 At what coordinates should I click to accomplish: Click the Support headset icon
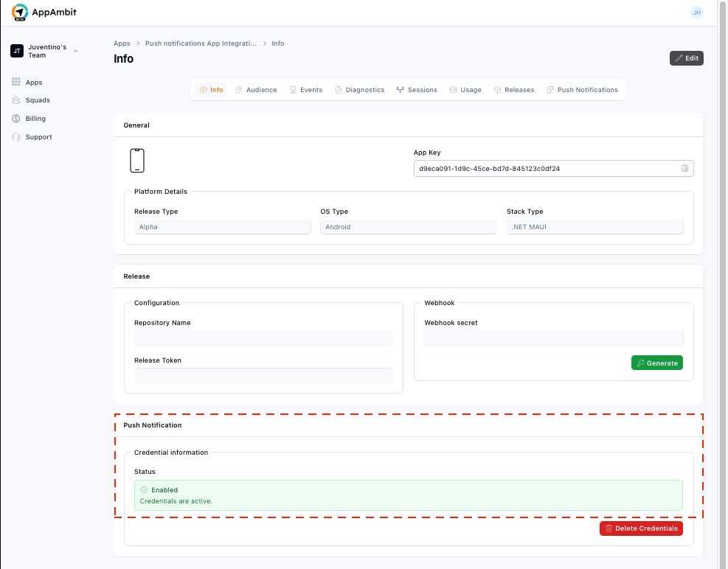(15, 136)
